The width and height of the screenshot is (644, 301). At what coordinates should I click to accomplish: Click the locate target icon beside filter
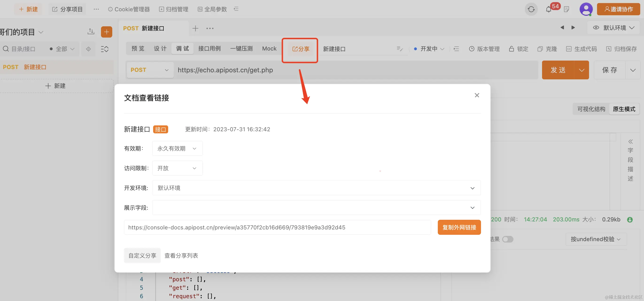click(88, 49)
